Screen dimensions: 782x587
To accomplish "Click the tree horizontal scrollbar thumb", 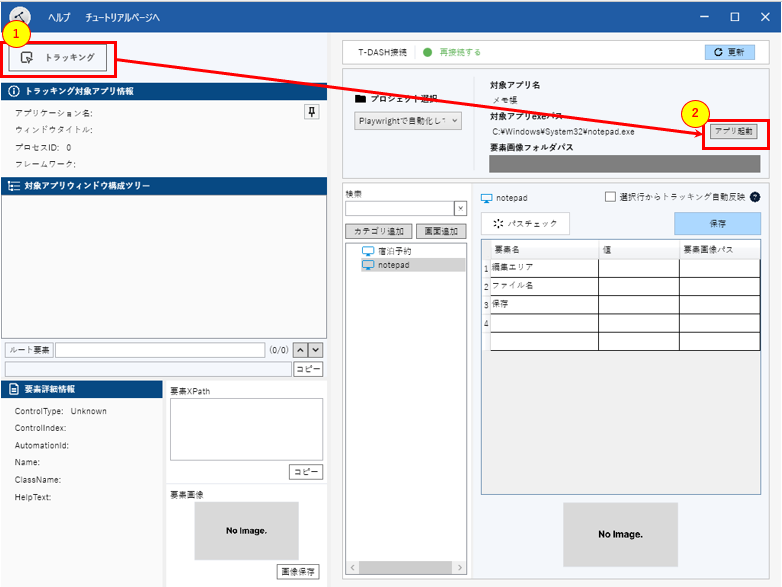I will [x=405, y=568].
